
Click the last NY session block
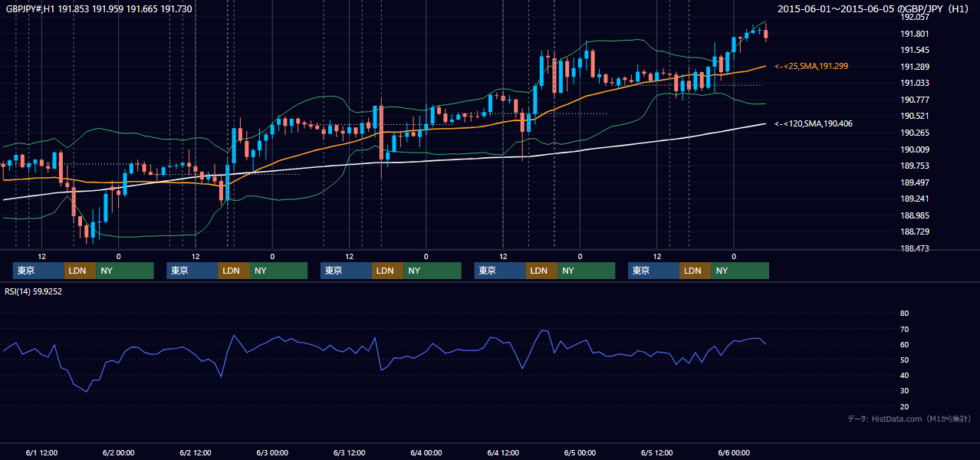pos(740,271)
